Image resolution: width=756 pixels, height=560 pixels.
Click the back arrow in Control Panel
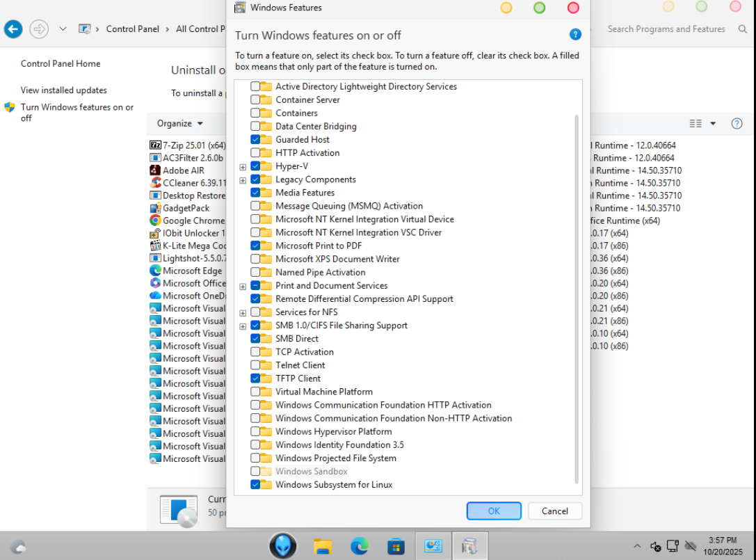coord(13,29)
